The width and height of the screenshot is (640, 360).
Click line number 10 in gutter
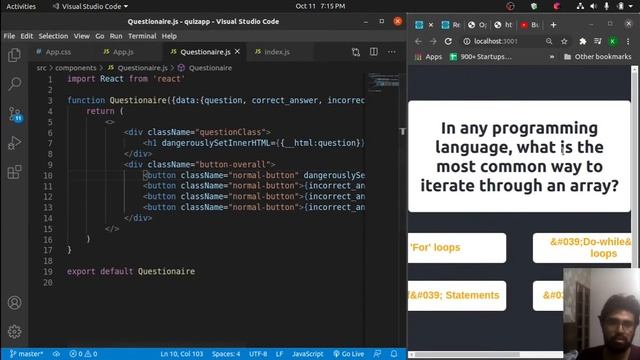(48, 175)
